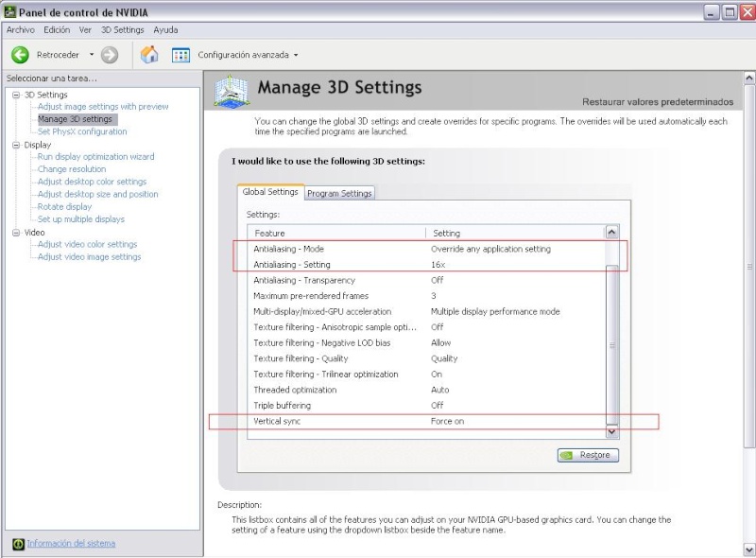Open Rotate display task
The width and height of the screenshot is (756, 558).
(x=64, y=207)
